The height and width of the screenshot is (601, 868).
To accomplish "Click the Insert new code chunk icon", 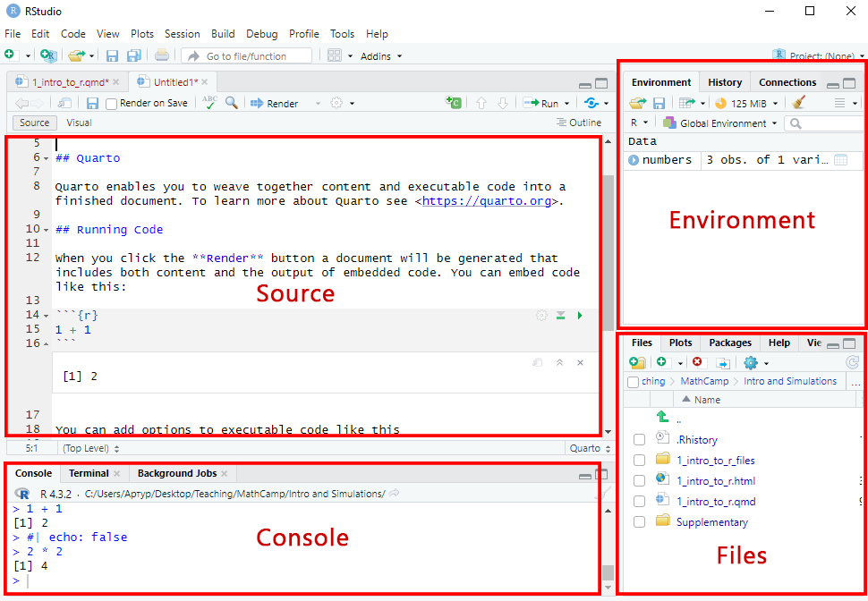I will pyautogui.click(x=454, y=102).
